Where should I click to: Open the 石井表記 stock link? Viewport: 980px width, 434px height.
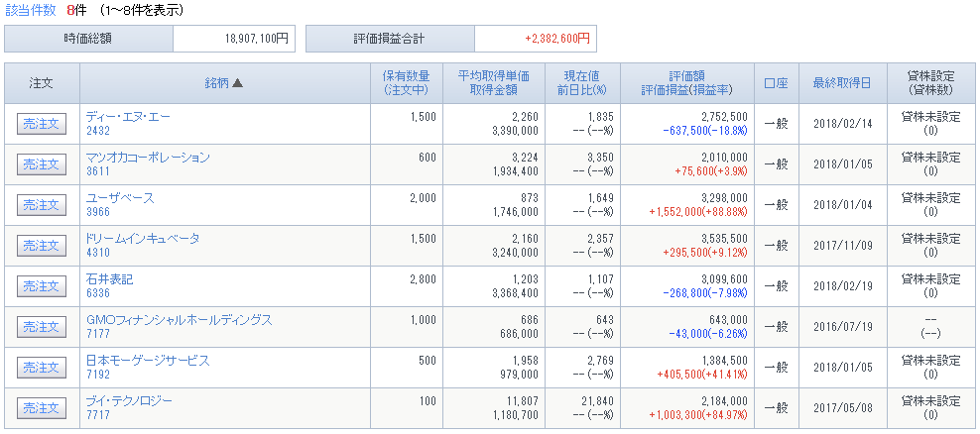(109, 279)
